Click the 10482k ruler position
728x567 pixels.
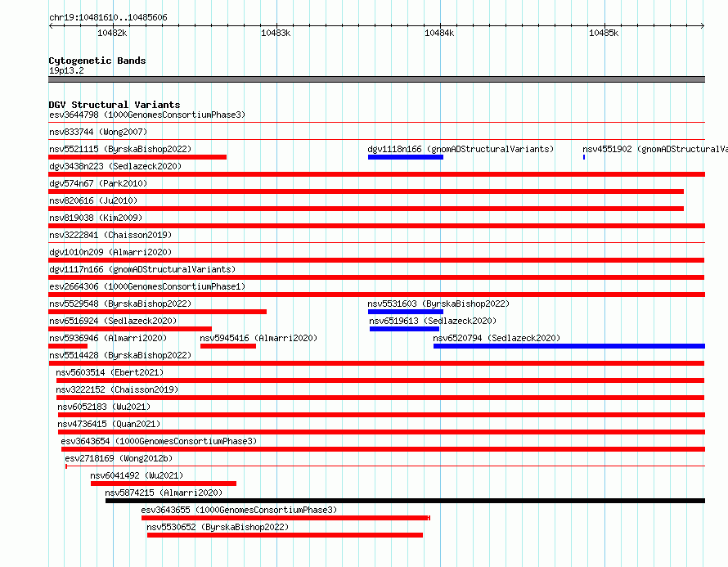[x=112, y=33]
